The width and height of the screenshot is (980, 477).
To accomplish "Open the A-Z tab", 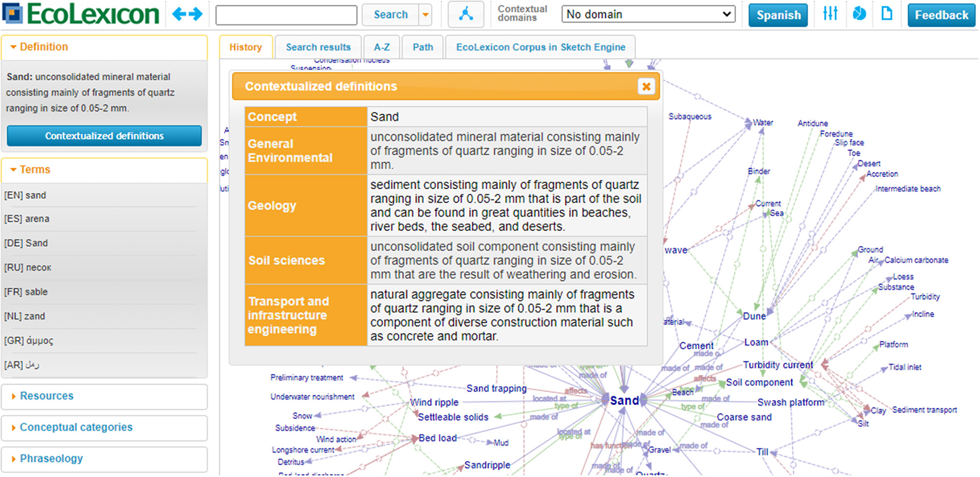I will [x=382, y=47].
